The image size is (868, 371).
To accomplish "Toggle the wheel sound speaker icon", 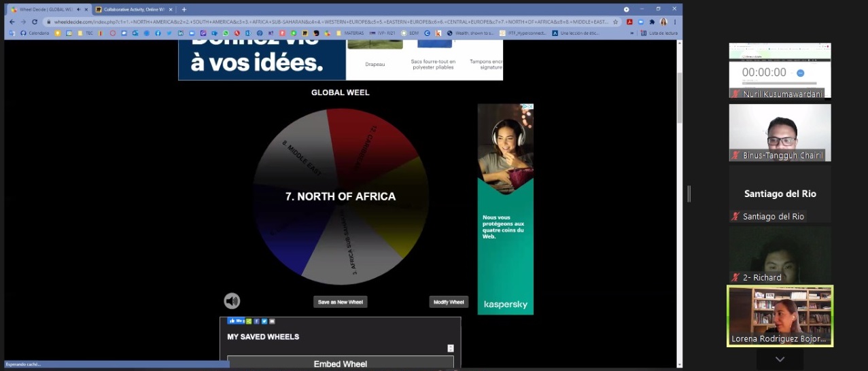I will pyautogui.click(x=232, y=301).
